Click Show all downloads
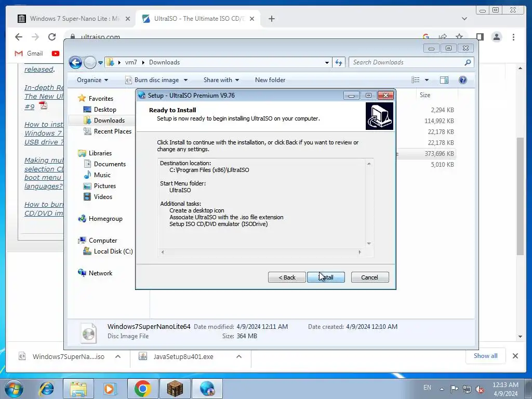The width and height of the screenshot is (532, 399). (x=486, y=355)
